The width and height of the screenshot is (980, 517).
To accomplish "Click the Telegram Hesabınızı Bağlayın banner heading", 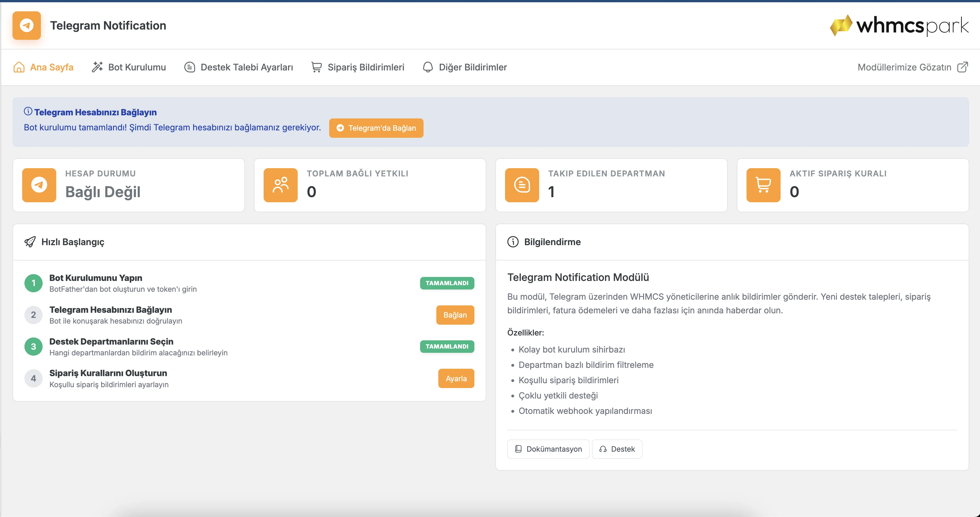I will pyautogui.click(x=95, y=112).
